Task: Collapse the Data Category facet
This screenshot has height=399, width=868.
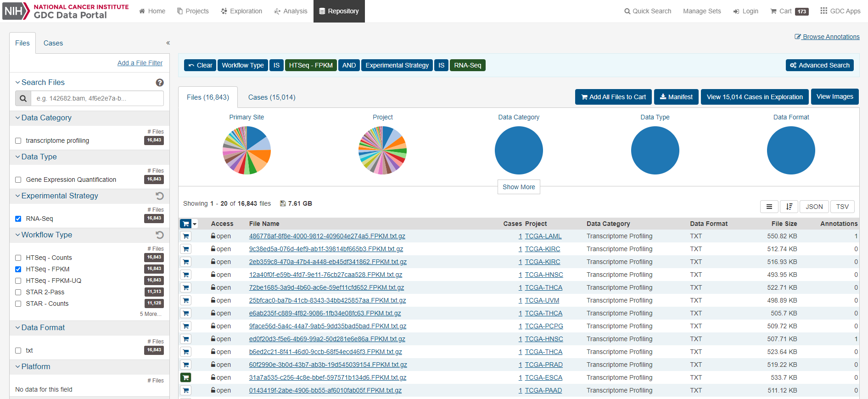Action: (43, 118)
